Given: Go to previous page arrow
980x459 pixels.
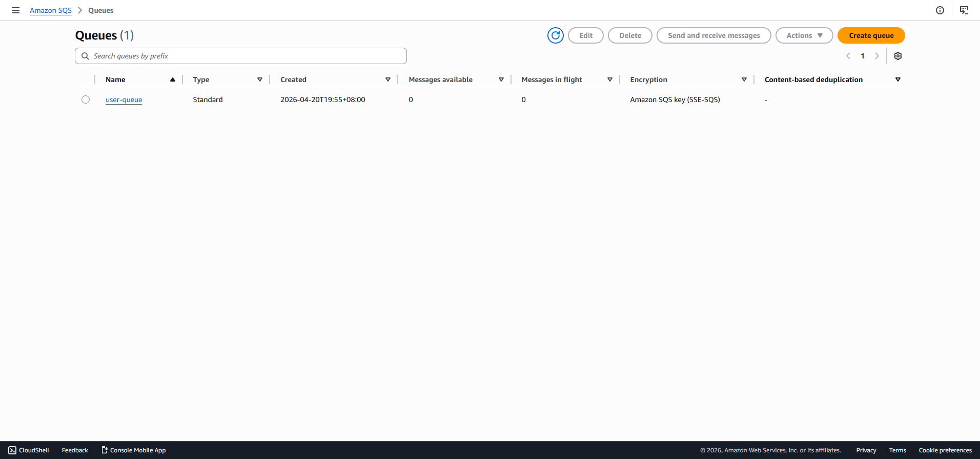Looking at the screenshot, I should click(x=848, y=56).
